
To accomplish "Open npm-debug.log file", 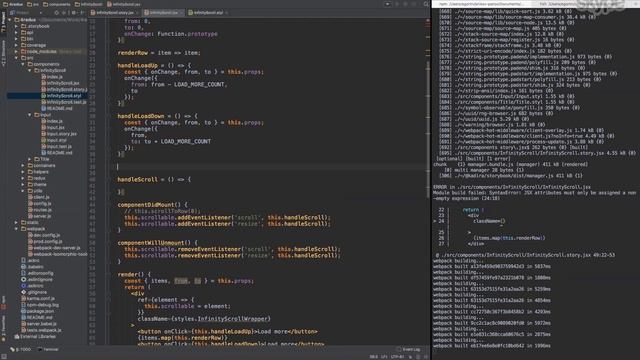I will pos(40,305).
